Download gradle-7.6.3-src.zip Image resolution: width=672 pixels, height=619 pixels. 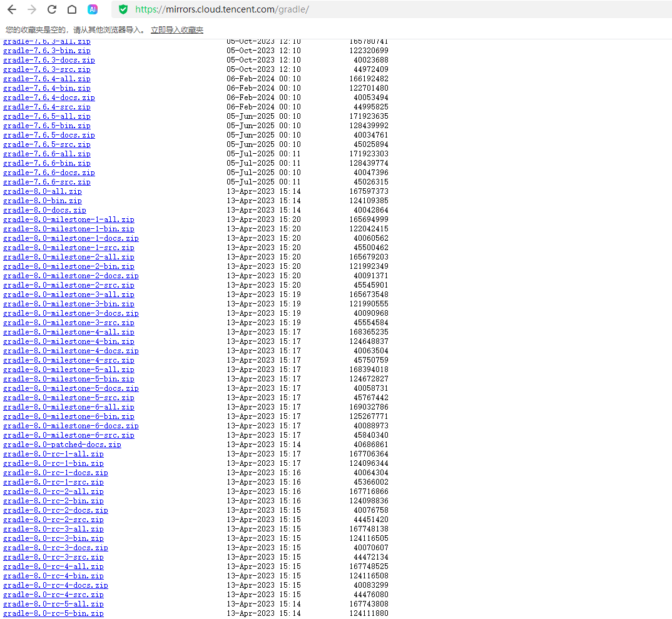[47, 69]
